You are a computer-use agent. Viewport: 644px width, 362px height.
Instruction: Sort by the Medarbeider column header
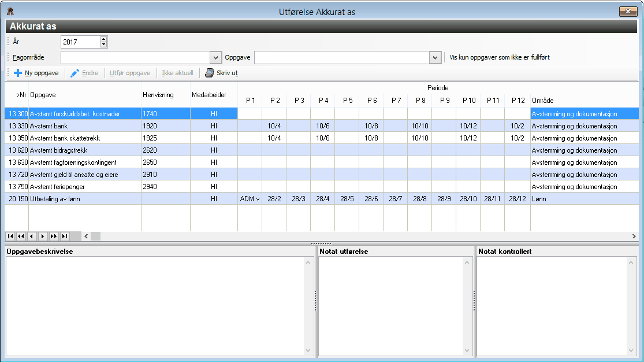point(209,95)
